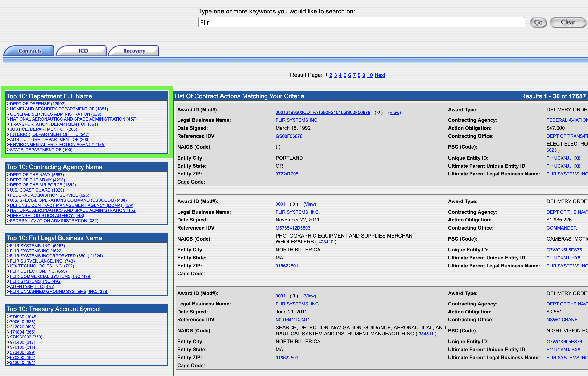
Task: Open the Contracts tab
Action: tap(29, 51)
